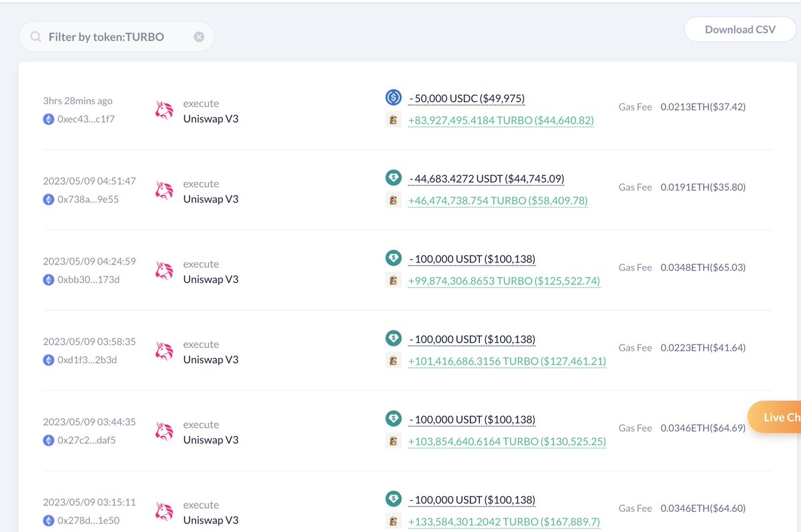Click the USDT token icon next to -44,683.4272 amount
This screenshot has width=801, height=532.
pos(393,177)
